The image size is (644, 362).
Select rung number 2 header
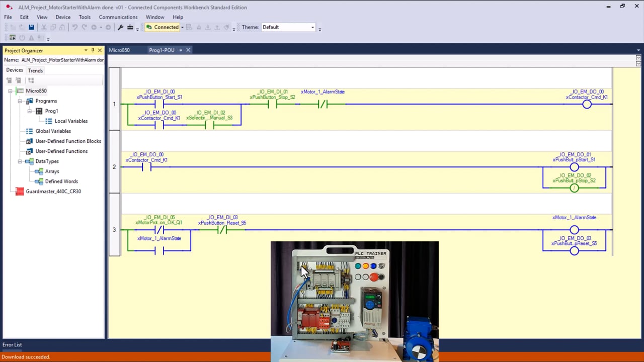pos(115,167)
